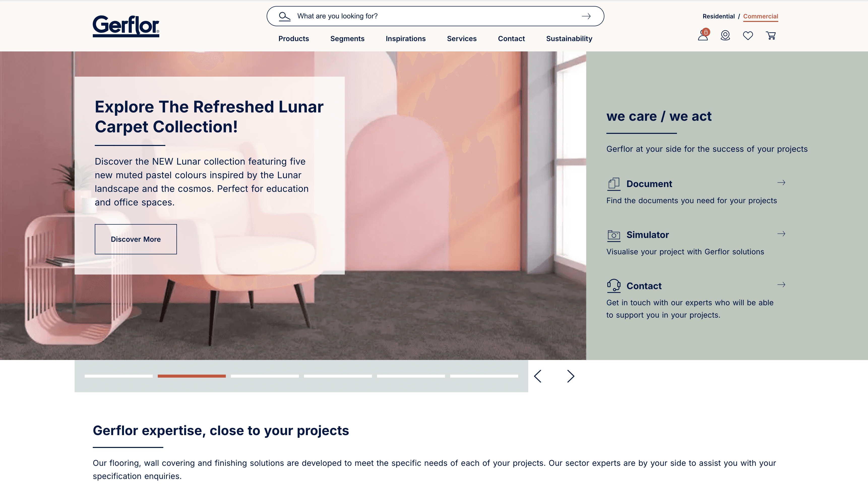Select sixth carousel slide indicator
Screen dimensions: 868x484
pyautogui.click(x=484, y=376)
